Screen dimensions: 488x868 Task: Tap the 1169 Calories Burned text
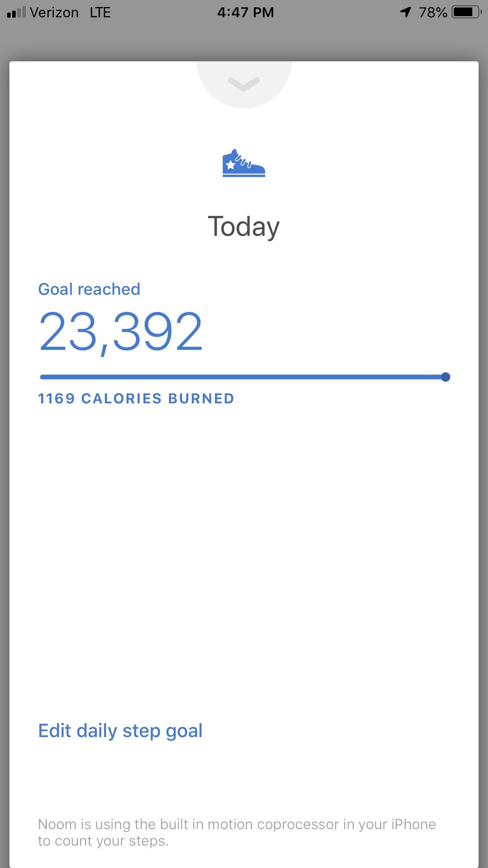coord(136,399)
